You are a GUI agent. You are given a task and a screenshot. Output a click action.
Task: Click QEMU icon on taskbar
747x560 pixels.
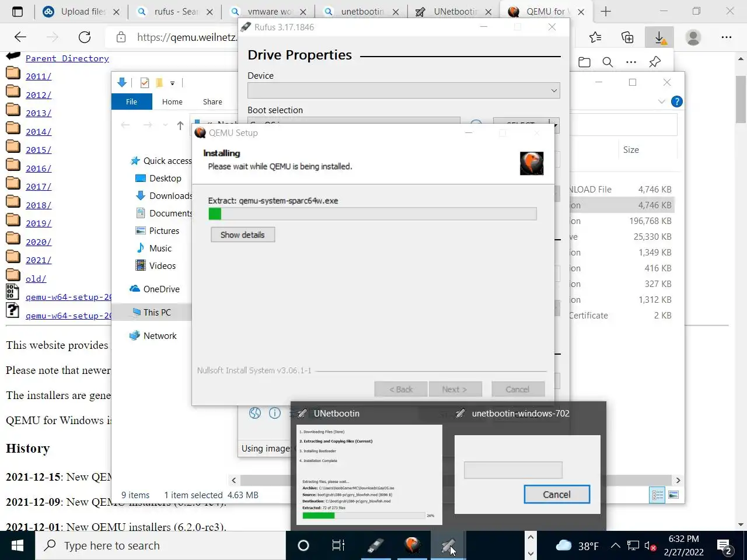tap(413, 545)
